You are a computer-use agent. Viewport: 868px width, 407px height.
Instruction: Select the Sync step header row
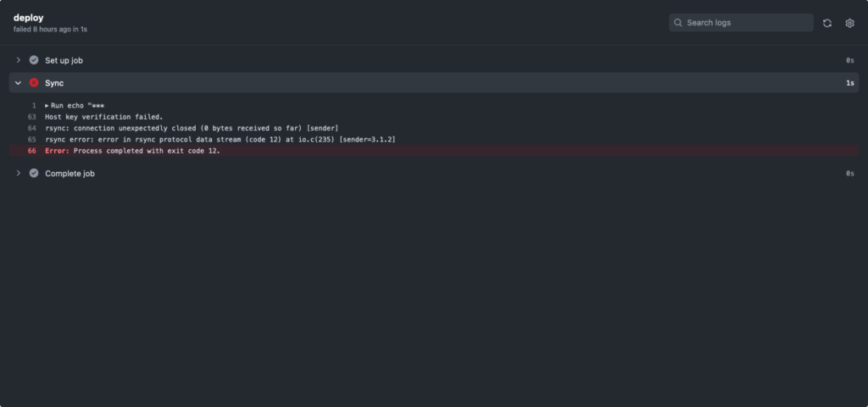pos(434,82)
